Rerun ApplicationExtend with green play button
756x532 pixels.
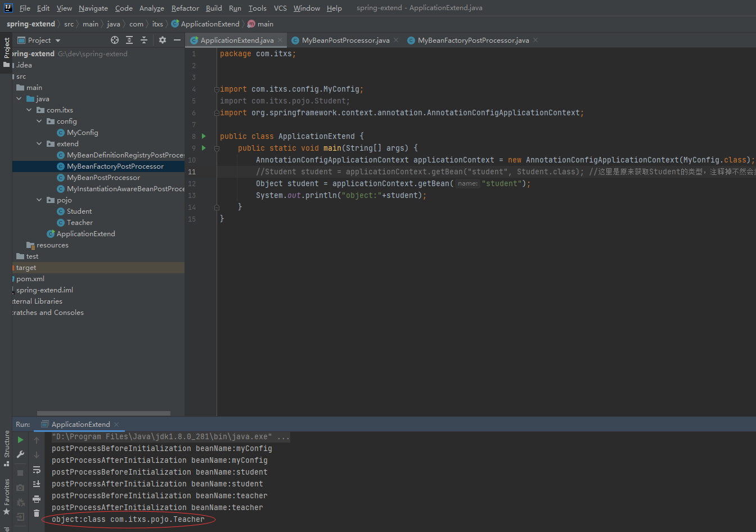(20, 440)
